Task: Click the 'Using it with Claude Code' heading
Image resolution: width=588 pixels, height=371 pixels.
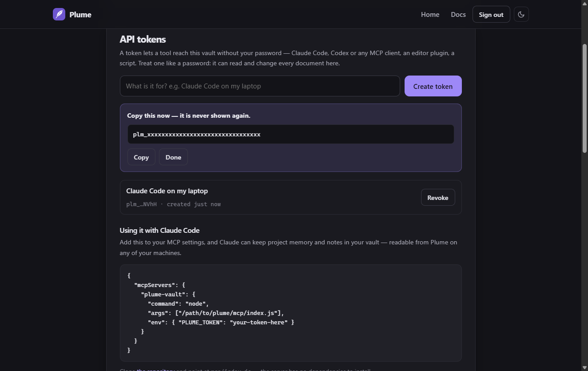Action: (x=159, y=231)
